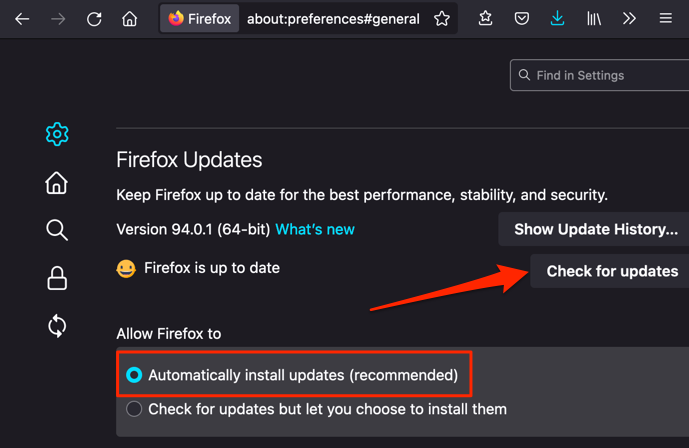The image size is (689, 448).
Task: Open the downloads arrow panel
Action: tap(558, 19)
